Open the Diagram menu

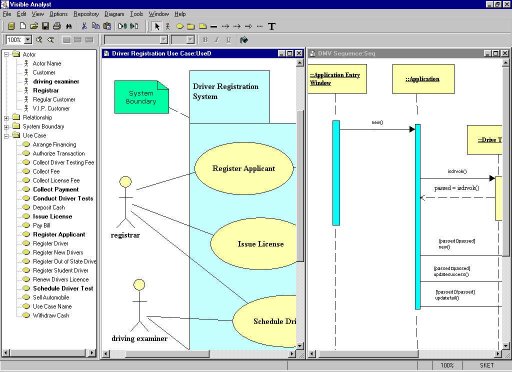point(114,14)
